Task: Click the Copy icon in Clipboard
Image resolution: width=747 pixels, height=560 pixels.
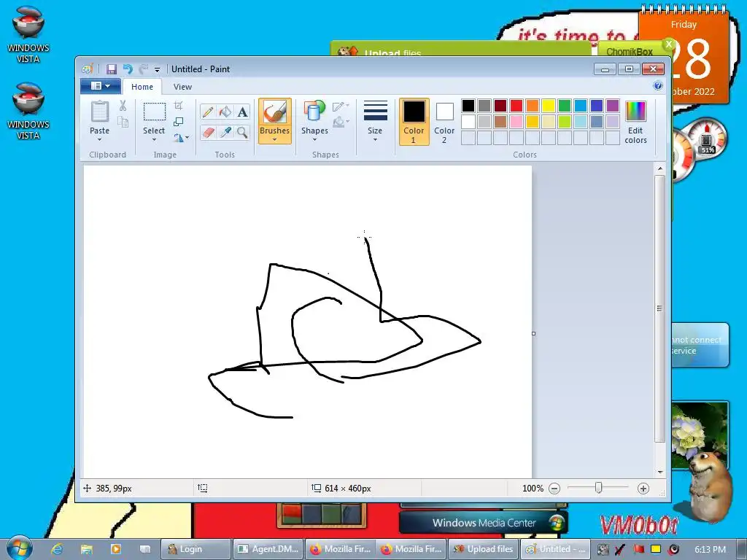Action: pos(123,122)
